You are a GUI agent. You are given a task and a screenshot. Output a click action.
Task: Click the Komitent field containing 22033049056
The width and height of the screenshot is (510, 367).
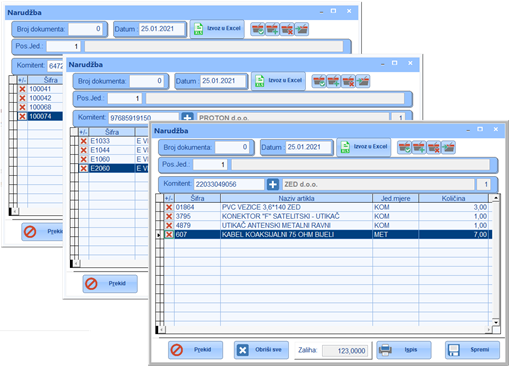[229, 184]
